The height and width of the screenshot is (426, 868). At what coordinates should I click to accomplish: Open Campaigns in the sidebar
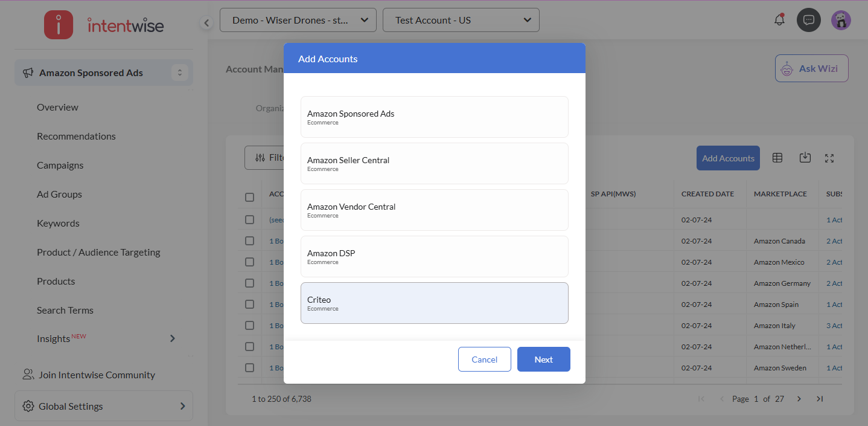[60, 165]
